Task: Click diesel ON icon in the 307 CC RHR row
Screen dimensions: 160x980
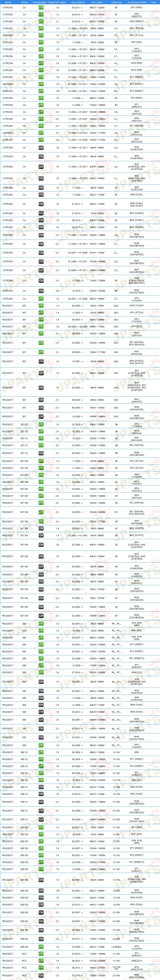Action: (x=41, y=453)
